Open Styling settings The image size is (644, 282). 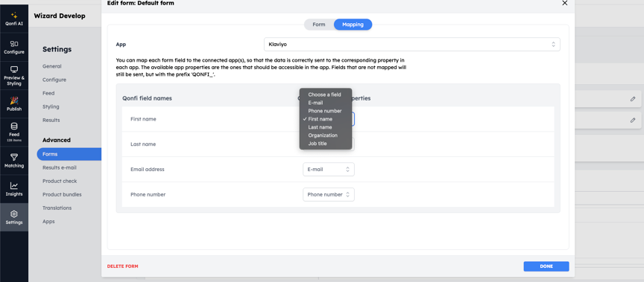pyautogui.click(x=51, y=107)
